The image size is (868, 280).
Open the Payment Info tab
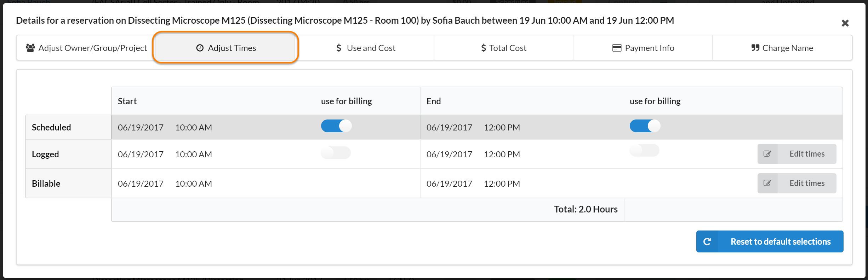pos(643,48)
